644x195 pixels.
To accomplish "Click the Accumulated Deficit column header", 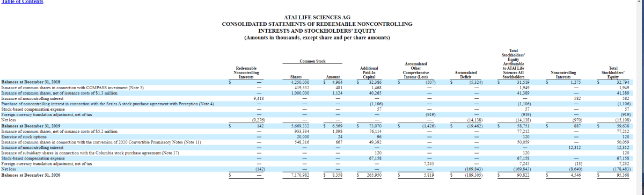I will pos(466,75).
